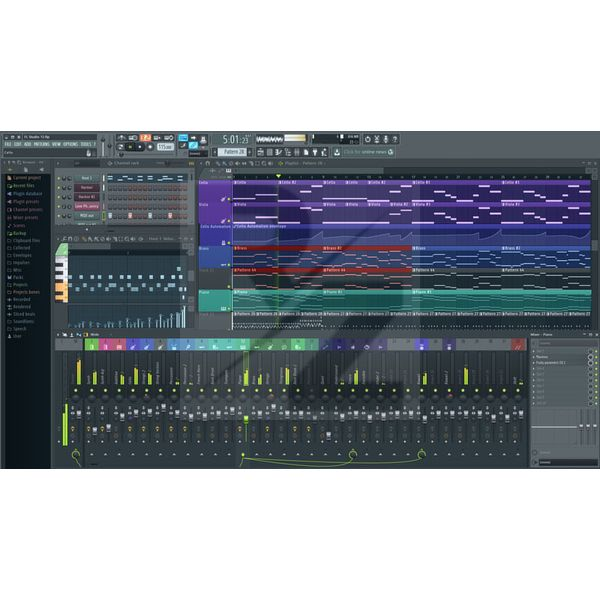Expand the Projects bones folder in browser
Image resolution: width=600 pixels, height=600 pixels.
click(24, 292)
